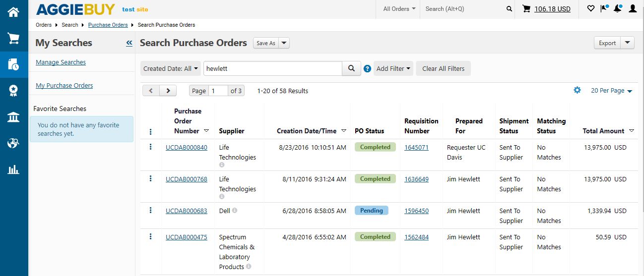Open column settings gear icon
644x276 pixels.
pyautogui.click(x=577, y=90)
